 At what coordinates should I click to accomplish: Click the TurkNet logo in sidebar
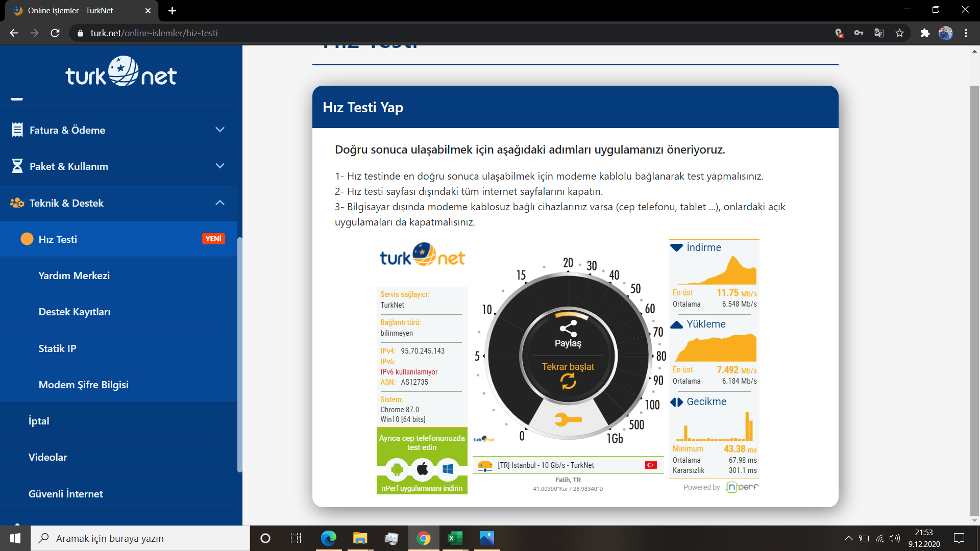pyautogui.click(x=121, y=71)
